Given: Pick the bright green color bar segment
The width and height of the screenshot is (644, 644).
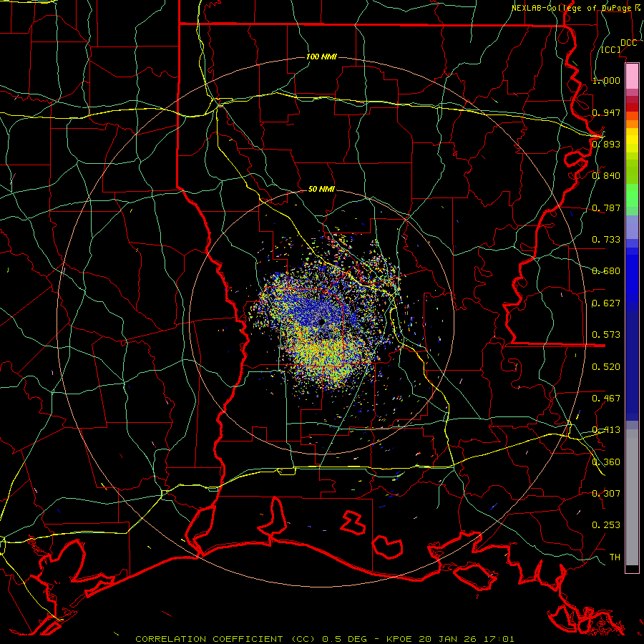Looking at the screenshot, I should (x=632, y=195).
